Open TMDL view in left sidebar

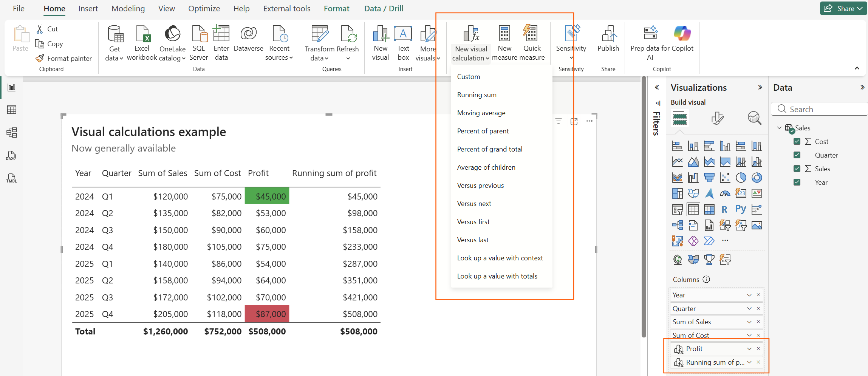click(12, 178)
